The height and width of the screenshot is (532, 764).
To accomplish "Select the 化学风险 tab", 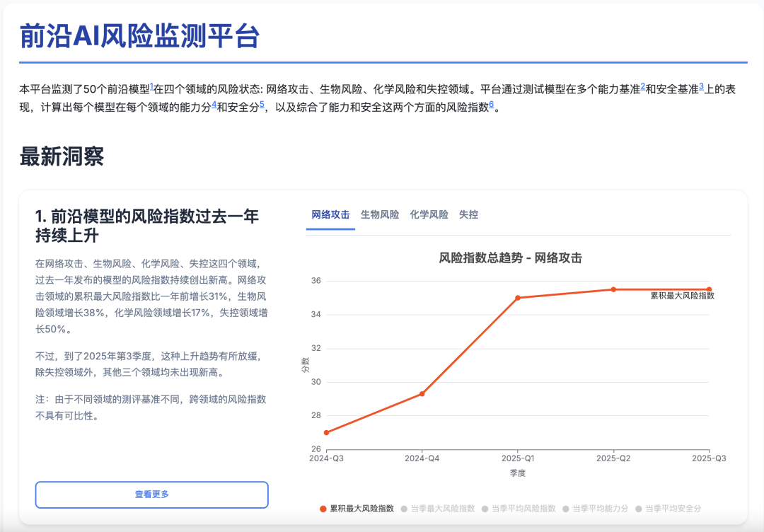I will (429, 214).
